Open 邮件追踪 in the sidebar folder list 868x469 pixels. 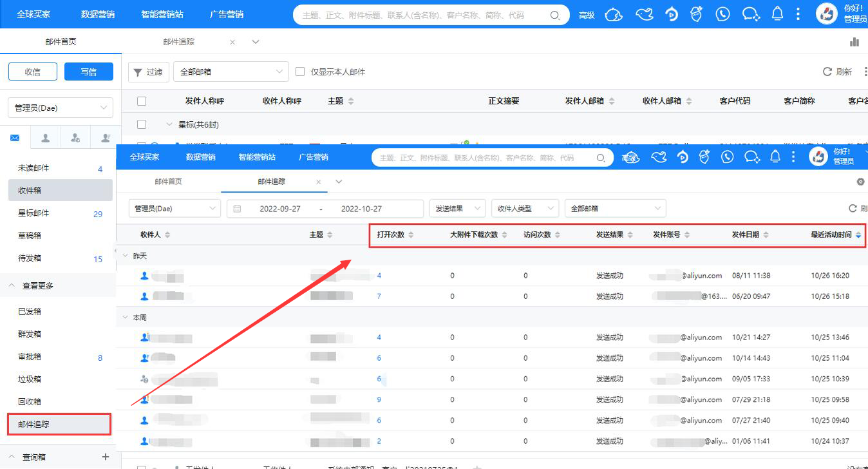[x=59, y=424]
